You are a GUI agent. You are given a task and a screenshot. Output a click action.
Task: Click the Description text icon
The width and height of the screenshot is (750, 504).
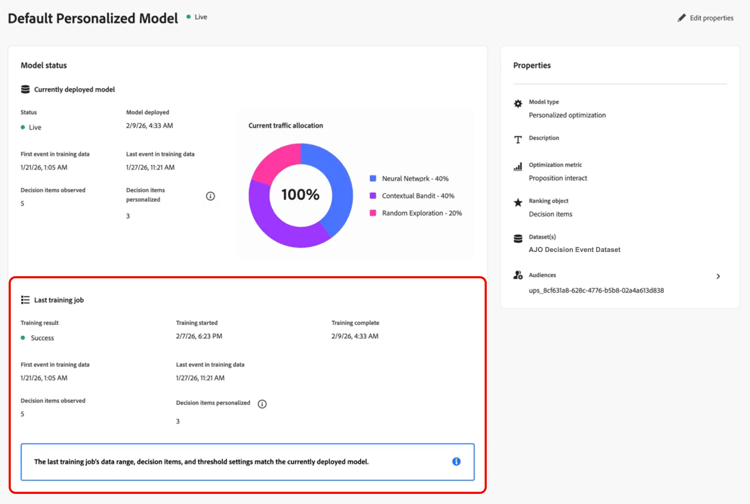click(518, 140)
